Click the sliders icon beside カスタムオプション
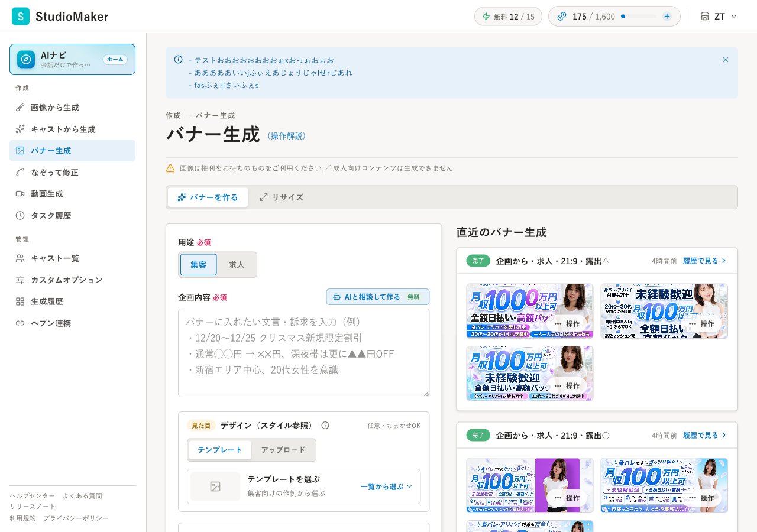 pos(20,280)
